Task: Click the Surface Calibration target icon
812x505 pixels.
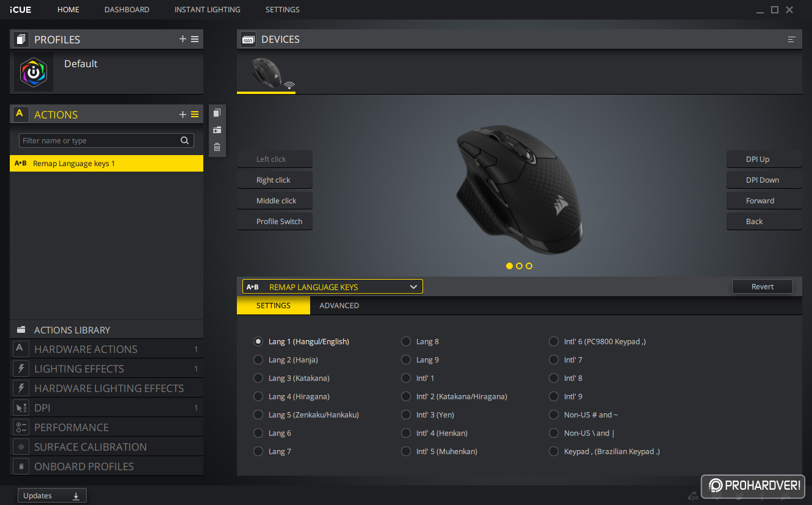Action: pyautogui.click(x=21, y=447)
